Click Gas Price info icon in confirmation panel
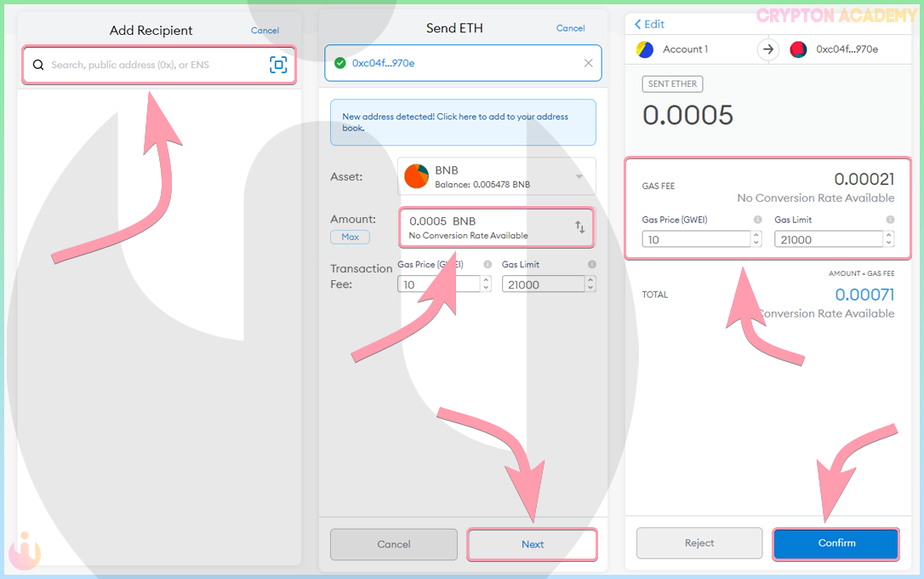This screenshot has width=924, height=579. (758, 220)
